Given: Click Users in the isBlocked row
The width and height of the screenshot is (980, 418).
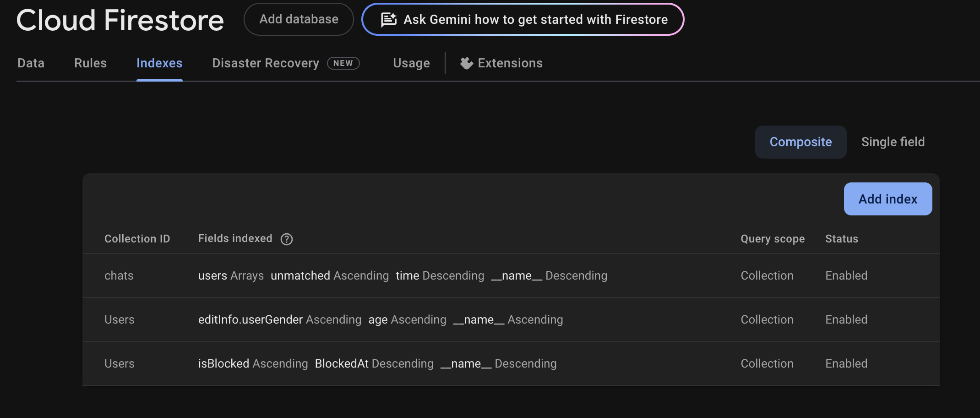Looking at the screenshot, I should coord(120,363).
